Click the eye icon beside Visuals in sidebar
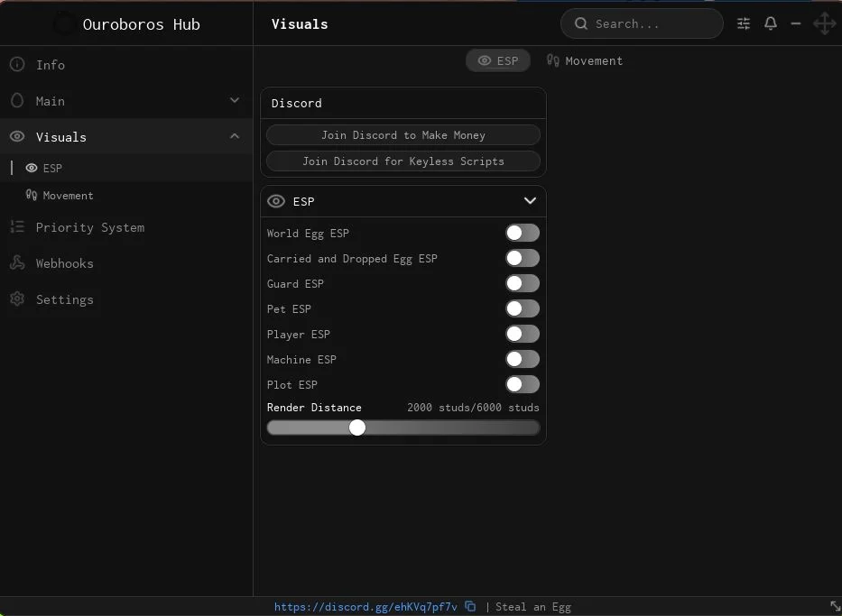Image resolution: width=842 pixels, height=616 pixels. click(x=17, y=137)
